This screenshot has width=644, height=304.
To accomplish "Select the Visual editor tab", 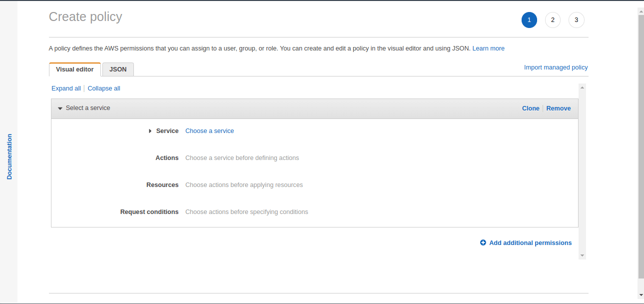I will (75, 69).
